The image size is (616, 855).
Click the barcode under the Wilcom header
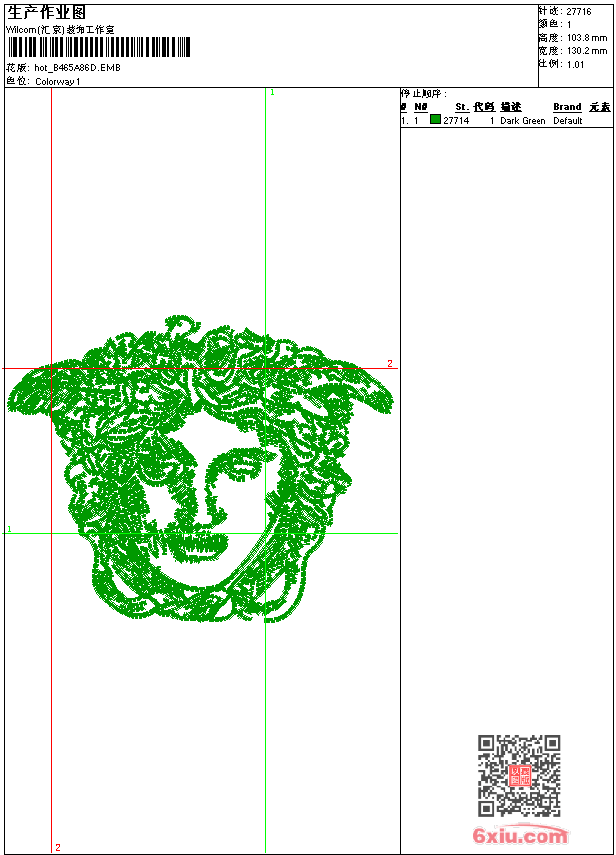click(x=98, y=47)
